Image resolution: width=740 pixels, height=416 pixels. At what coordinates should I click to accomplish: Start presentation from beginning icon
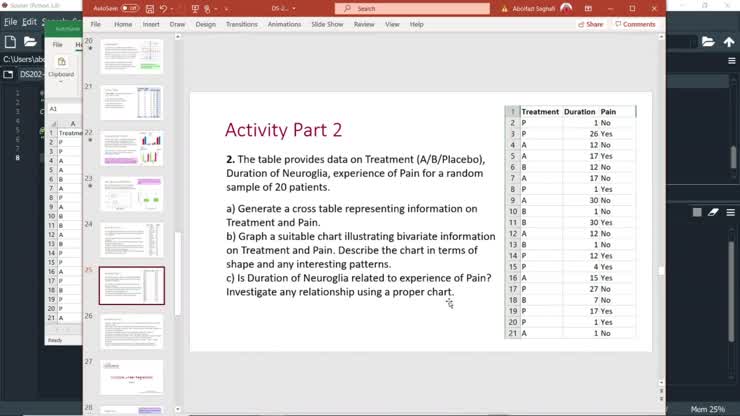coord(195,8)
